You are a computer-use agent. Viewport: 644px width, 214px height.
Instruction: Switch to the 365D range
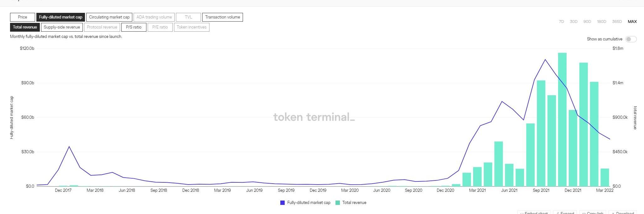click(617, 22)
